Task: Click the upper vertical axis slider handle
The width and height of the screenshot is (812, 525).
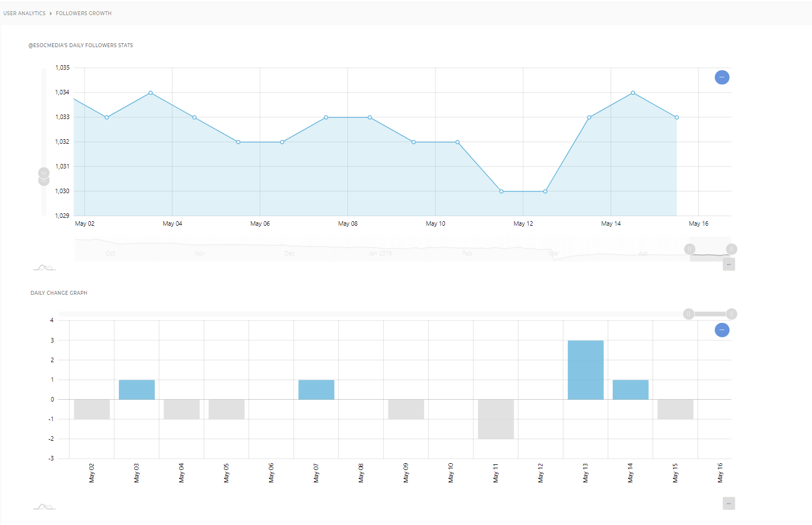Action: click(43, 172)
